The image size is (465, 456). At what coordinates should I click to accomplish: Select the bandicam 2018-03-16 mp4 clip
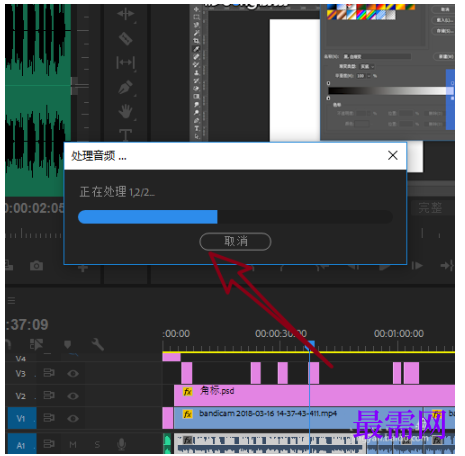point(298,418)
